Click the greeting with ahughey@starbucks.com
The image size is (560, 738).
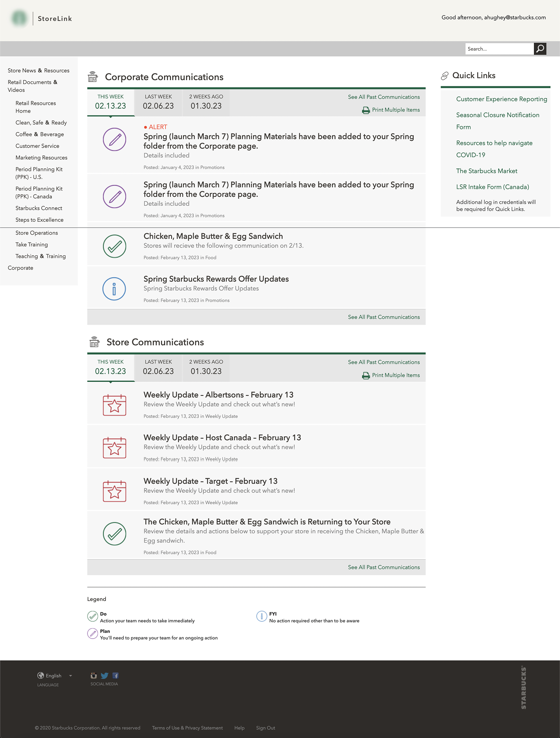pyautogui.click(x=494, y=17)
